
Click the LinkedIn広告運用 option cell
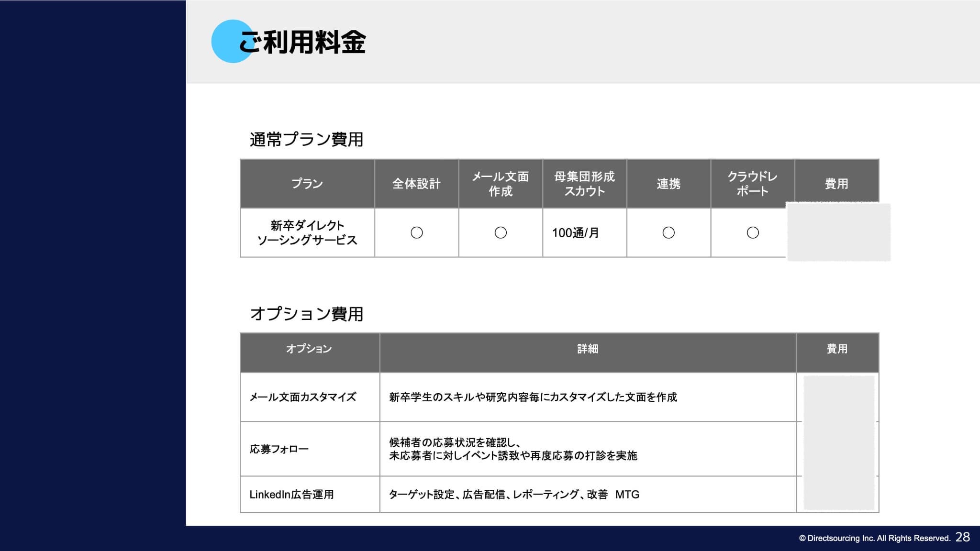click(x=291, y=495)
